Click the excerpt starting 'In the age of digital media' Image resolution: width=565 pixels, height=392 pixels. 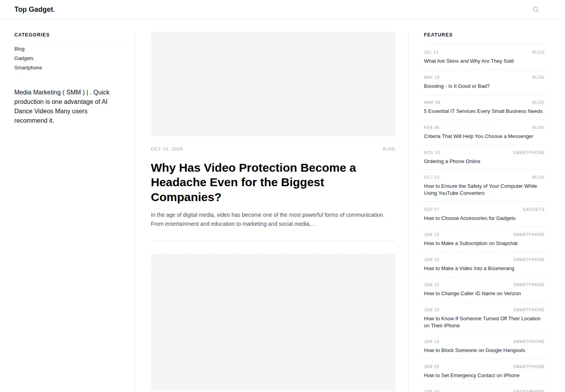tap(268, 220)
